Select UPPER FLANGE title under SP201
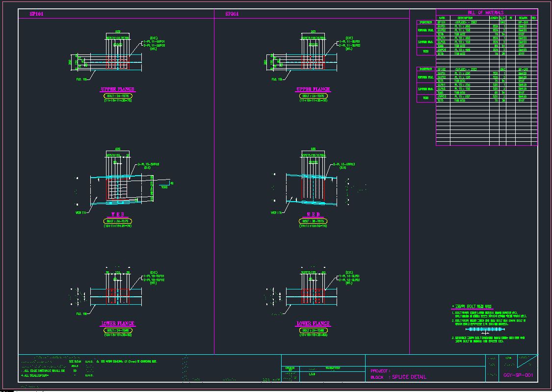 313,89
